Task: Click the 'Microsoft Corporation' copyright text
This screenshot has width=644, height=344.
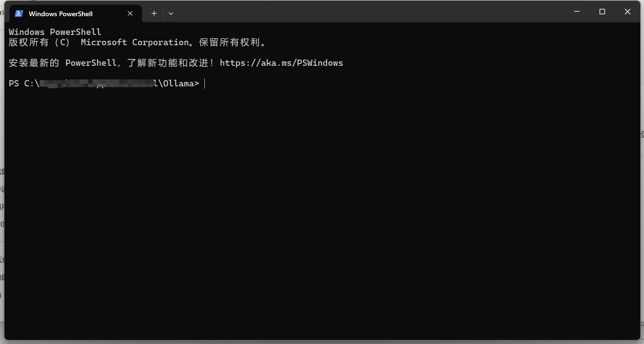Action: 135,42
